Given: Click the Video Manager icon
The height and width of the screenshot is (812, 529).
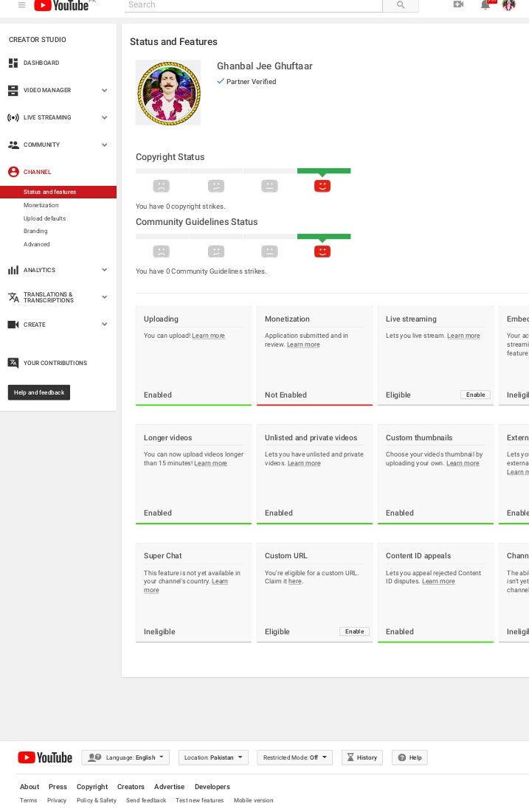Looking at the screenshot, I should [13, 90].
